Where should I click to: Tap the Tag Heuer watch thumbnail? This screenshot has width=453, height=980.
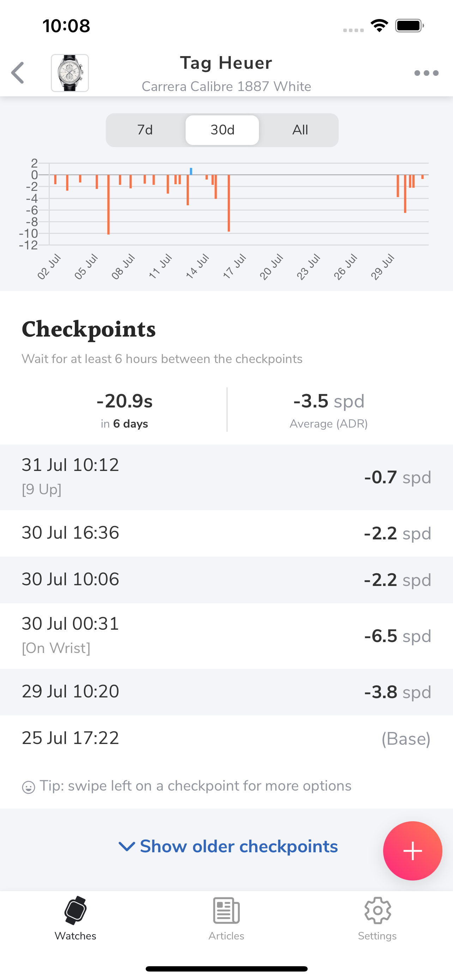(x=70, y=73)
